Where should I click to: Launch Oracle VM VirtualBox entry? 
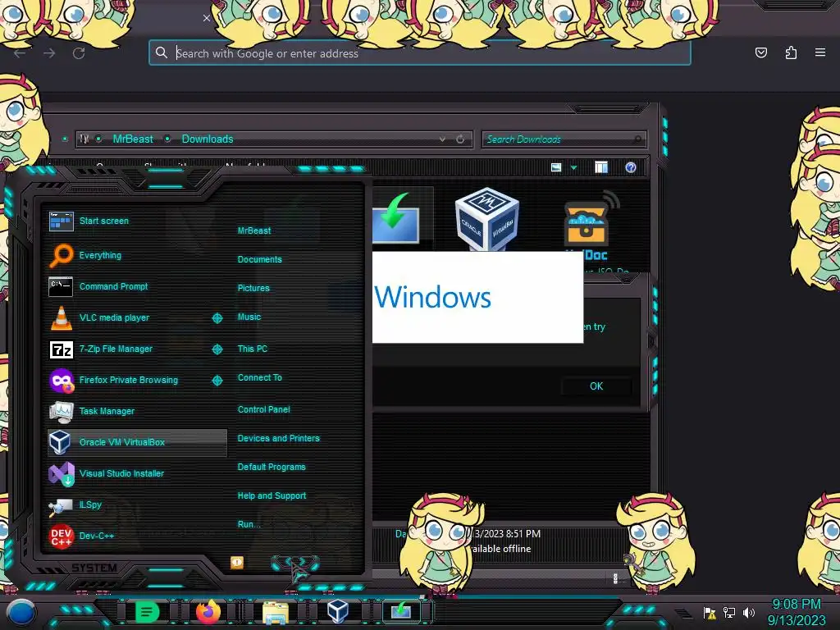(137, 442)
